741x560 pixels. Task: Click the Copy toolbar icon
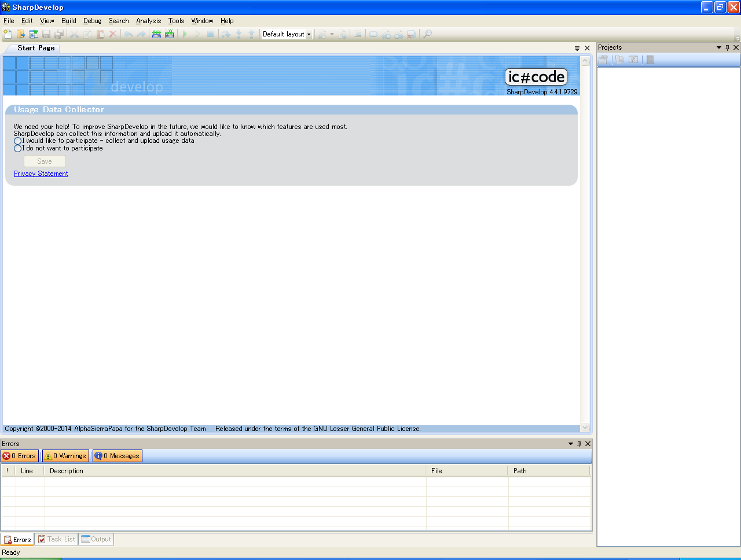87,34
